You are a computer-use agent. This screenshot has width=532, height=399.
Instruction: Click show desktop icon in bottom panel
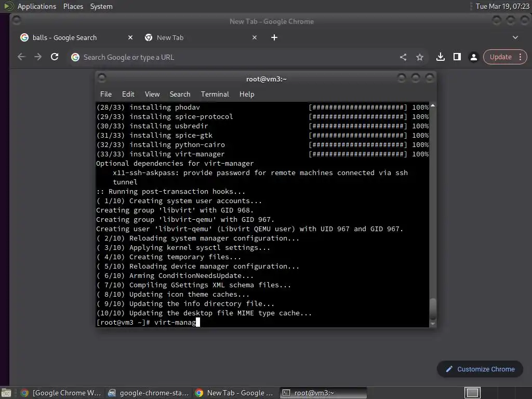(x=6, y=393)
